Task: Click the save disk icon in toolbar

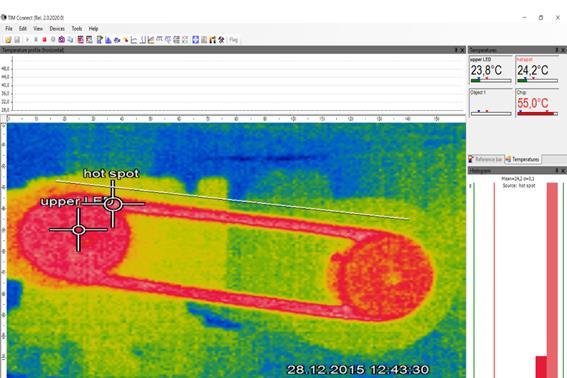Action: [x=17, y=40]
